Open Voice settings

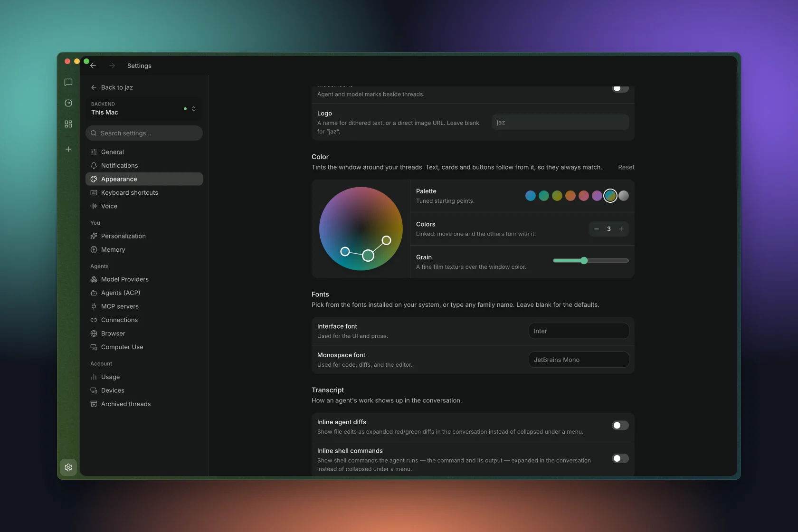[x=144, y=206]
